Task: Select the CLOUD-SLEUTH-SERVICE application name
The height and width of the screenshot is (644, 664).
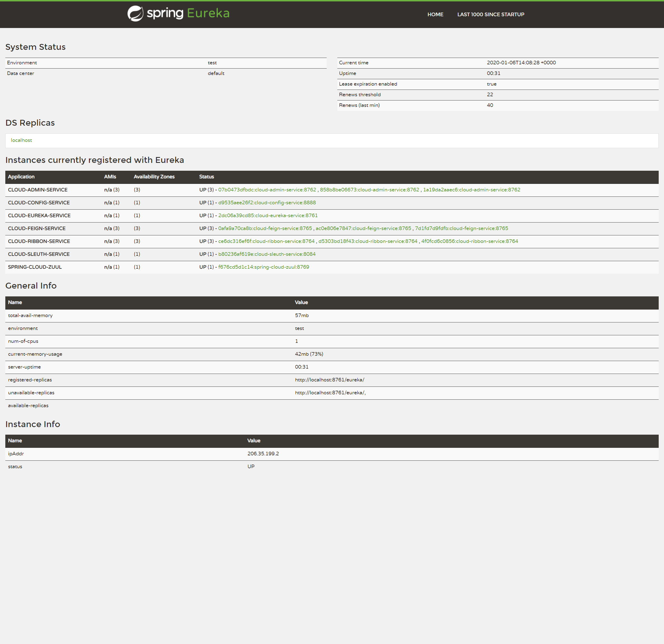Action: (x=39, y=254)
